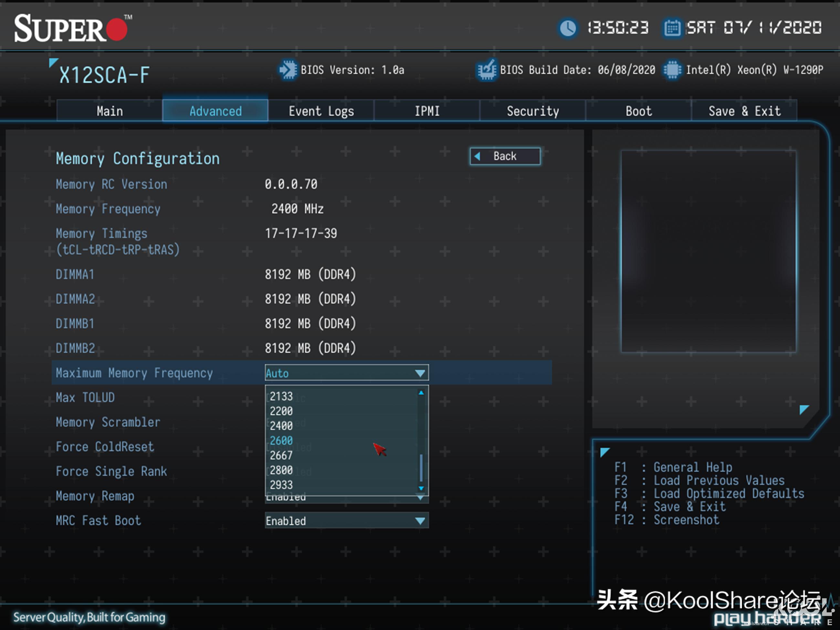Open the Maximum Memory Frequency Auto dropdown
The width and height of the screenshot is (840, 630).
click(x=346, y=373)
